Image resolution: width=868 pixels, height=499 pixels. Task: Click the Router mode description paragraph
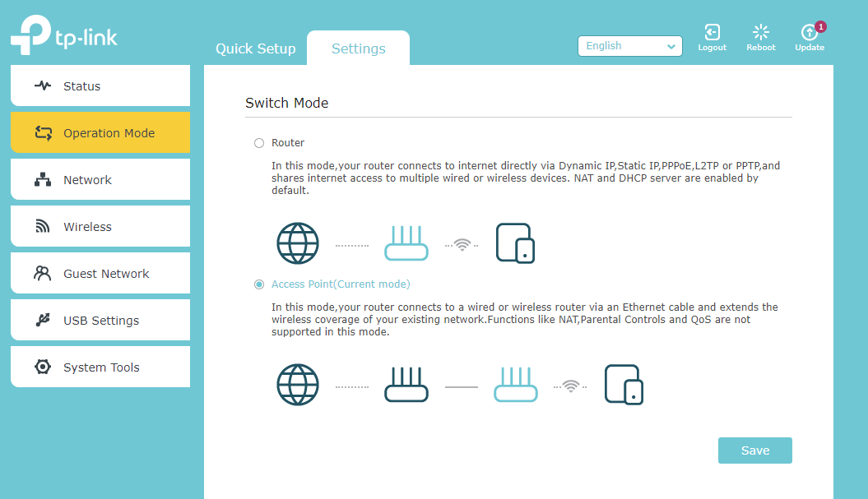click(x=526, y=178)
